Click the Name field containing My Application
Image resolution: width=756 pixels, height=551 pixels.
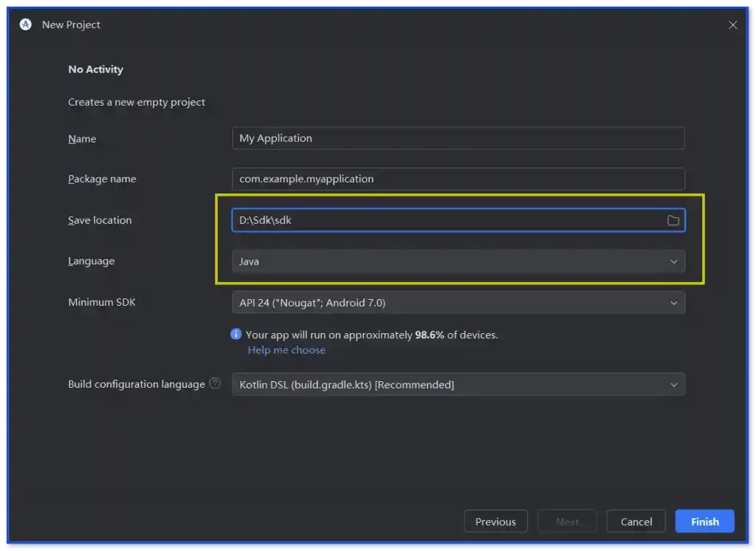coord(458,138)
